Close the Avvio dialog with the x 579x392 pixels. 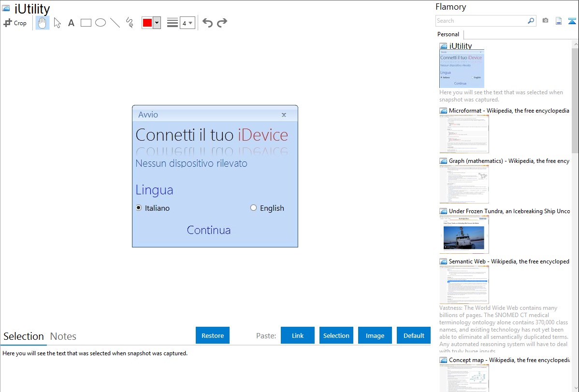click(x=284, y=115)
